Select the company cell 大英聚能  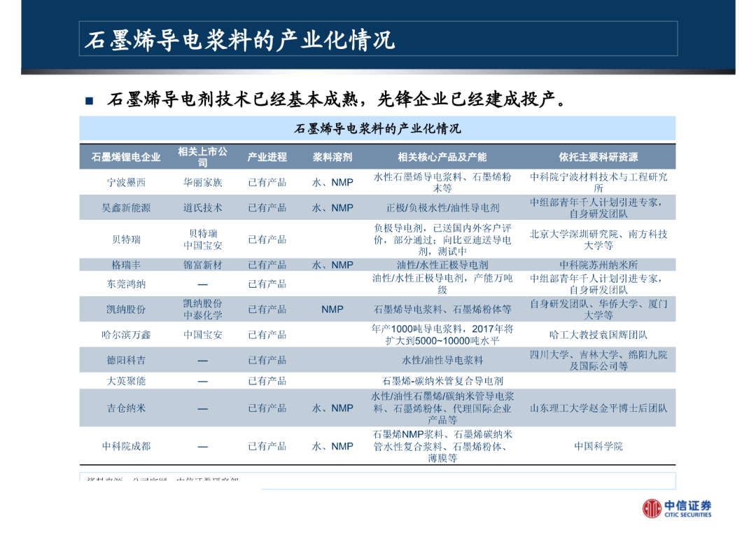tap(126, 381)
